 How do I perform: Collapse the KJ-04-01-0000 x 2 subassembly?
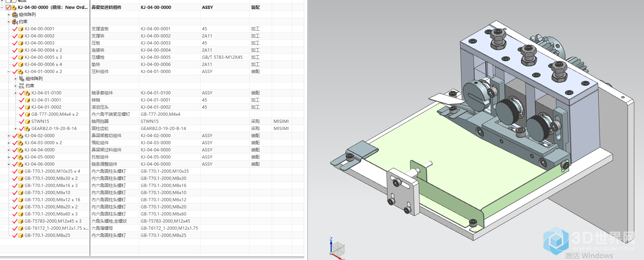point(9,72)
